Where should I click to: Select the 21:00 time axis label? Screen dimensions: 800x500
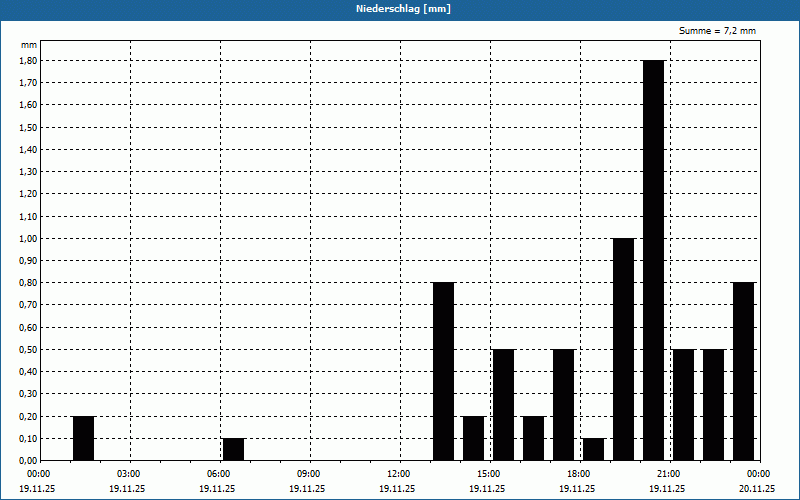[668, 473]
